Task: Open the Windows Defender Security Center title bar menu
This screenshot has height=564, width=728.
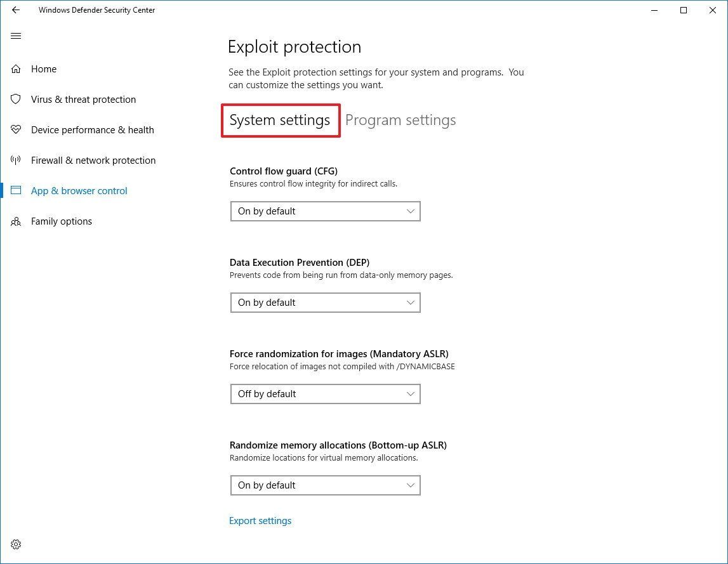Action: tap(96, 10)
